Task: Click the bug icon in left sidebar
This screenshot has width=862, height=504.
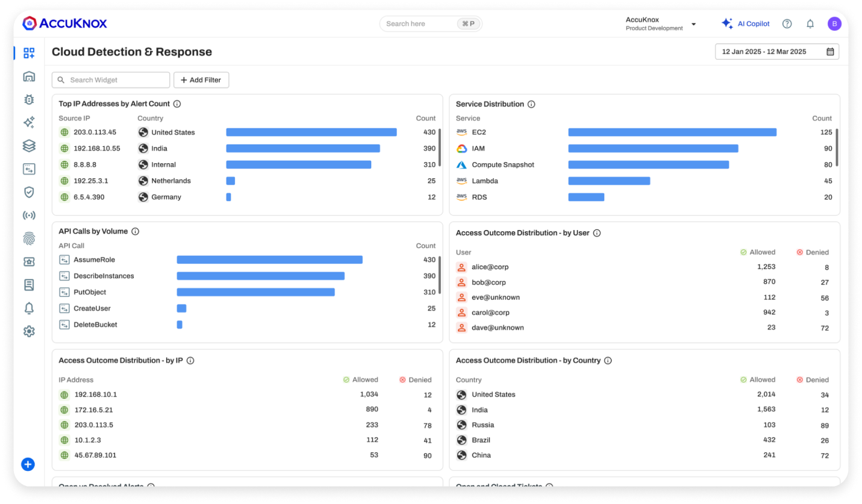Action: pyautogui.click(x=29, y=99)
